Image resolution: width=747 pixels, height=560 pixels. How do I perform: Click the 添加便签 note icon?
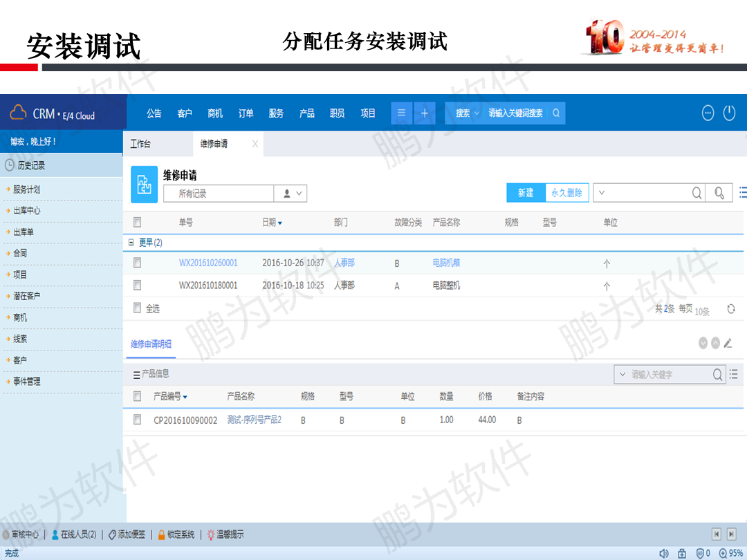(x=112, y=534)
